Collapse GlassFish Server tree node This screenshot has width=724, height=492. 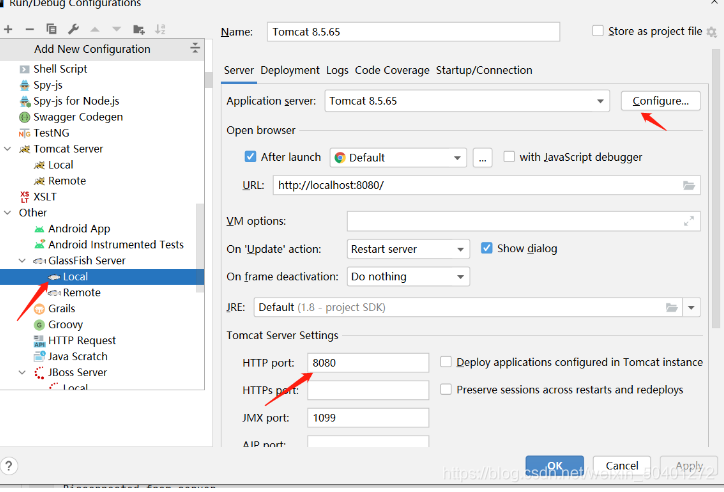coord(22,261)
